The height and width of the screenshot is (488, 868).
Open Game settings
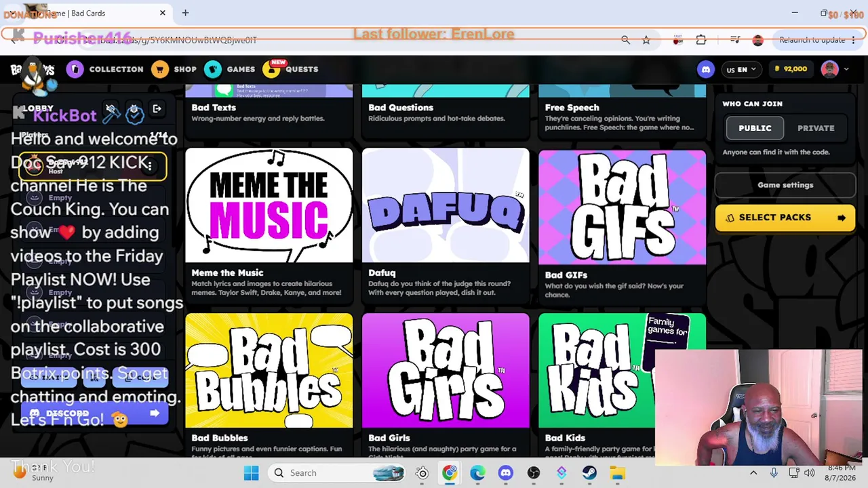coord(785,185)
